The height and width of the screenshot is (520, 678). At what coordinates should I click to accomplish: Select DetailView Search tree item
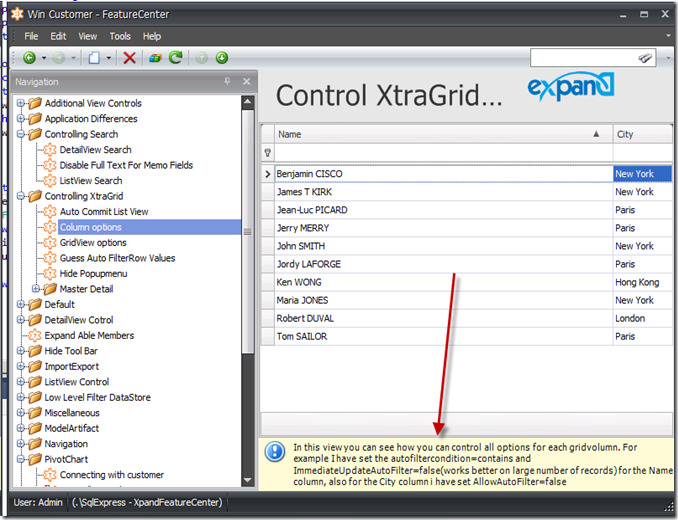[96, 150]
